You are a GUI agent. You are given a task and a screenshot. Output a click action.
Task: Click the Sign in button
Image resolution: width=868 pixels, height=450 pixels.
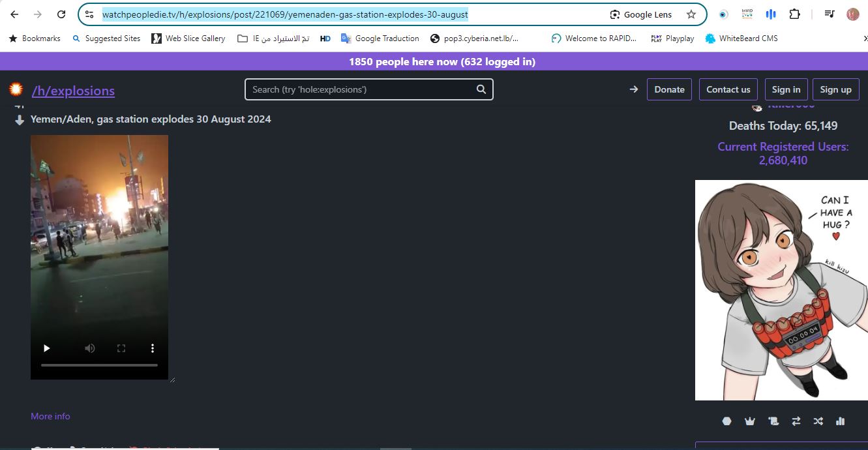click(x=786, y=89)
